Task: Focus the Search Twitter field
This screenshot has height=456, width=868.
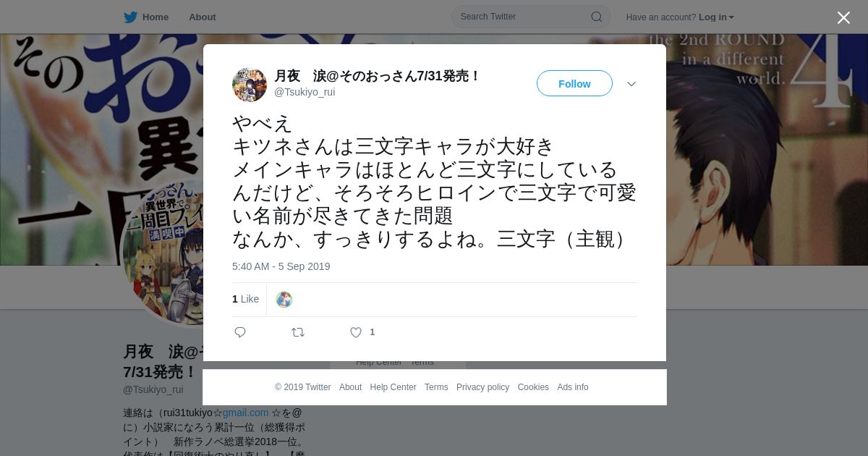Action: (x=531, y=17)
